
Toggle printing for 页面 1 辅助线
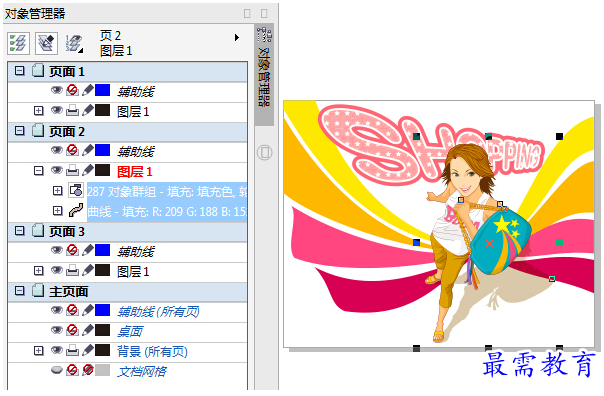[x=72, y=90]
